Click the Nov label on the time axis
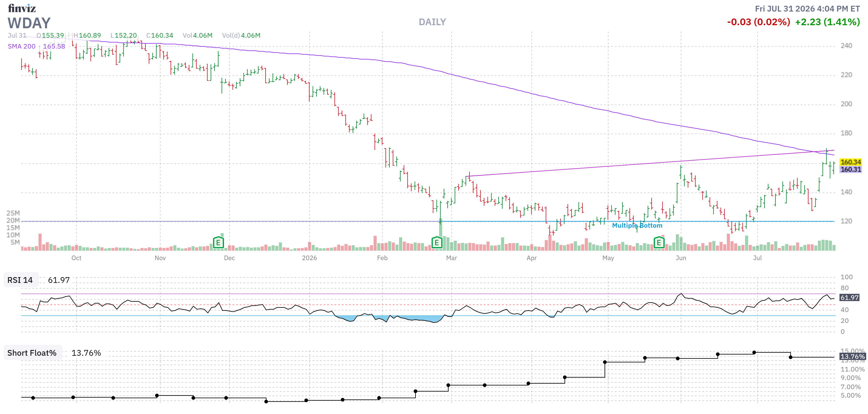The width and height of the screenshot is (868, 414). click(x=160, y=258)
